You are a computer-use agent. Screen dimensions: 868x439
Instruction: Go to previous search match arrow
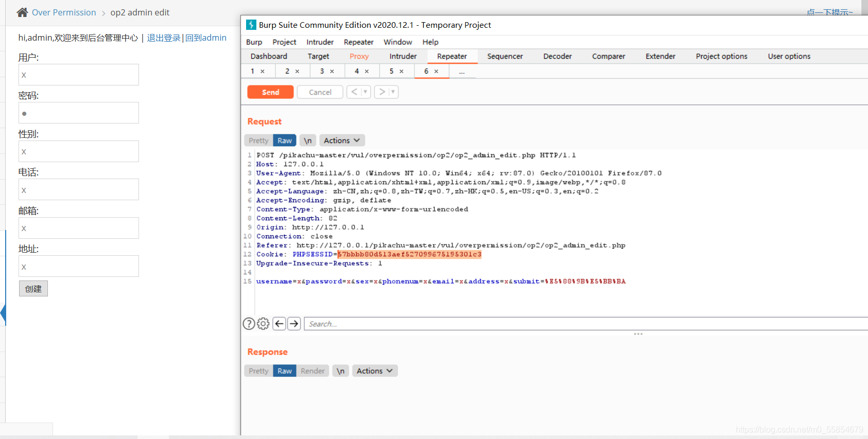pos(279,324)
